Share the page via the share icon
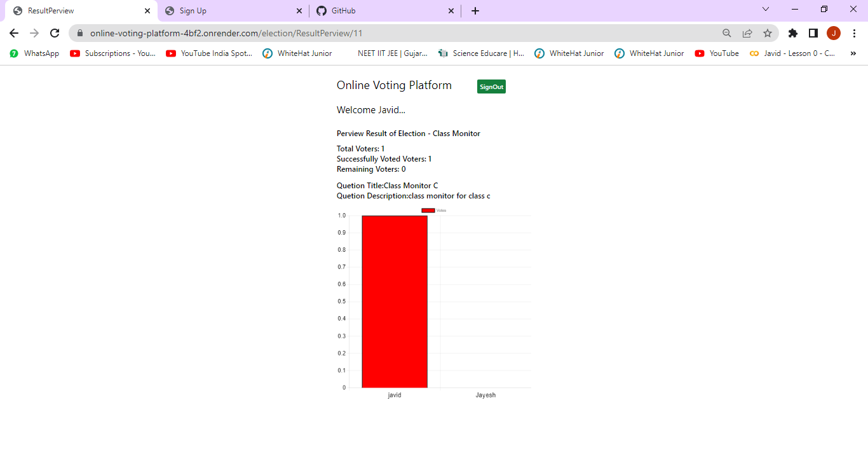 click(748, 32)
